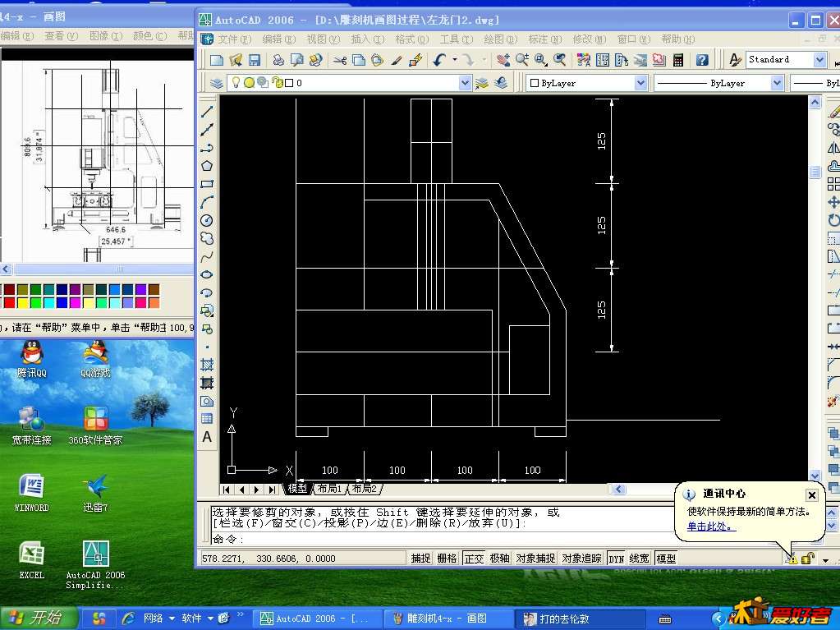The image size is (840, 630).
Task: Click the Match Properties brush icon
Action: [x=396, y=60]
